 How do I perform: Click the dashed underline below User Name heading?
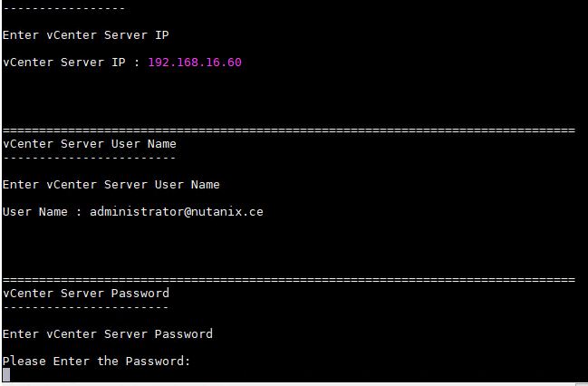point(90,158)
